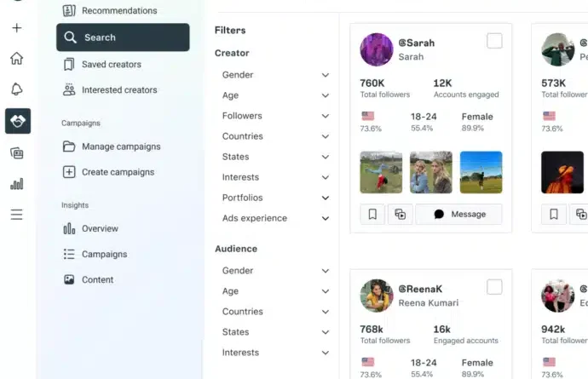Click the plus icon in left rail
Image resolution: width=588 pixels, height=379 pixels.
click(x=16, y=28)
